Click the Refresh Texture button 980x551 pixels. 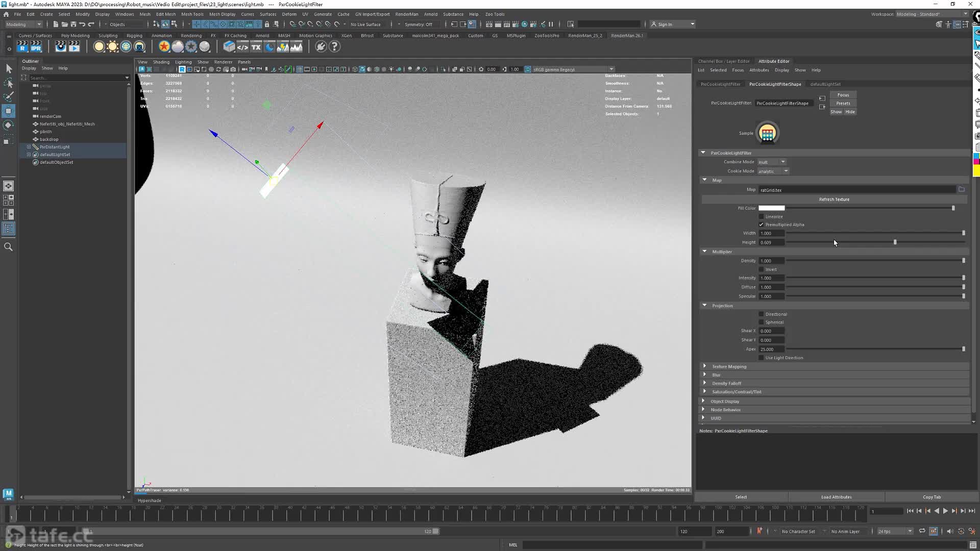point(834,199)
